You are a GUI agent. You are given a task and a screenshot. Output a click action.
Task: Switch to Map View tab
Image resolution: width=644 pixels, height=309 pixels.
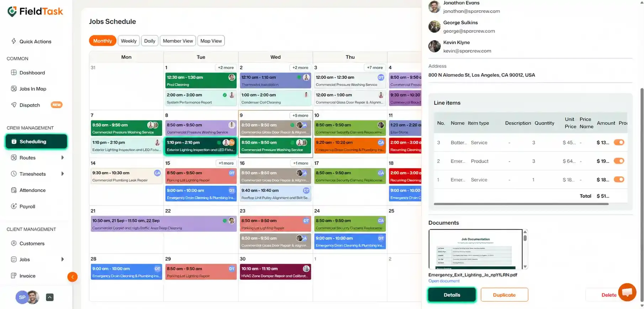click(211, 41)
